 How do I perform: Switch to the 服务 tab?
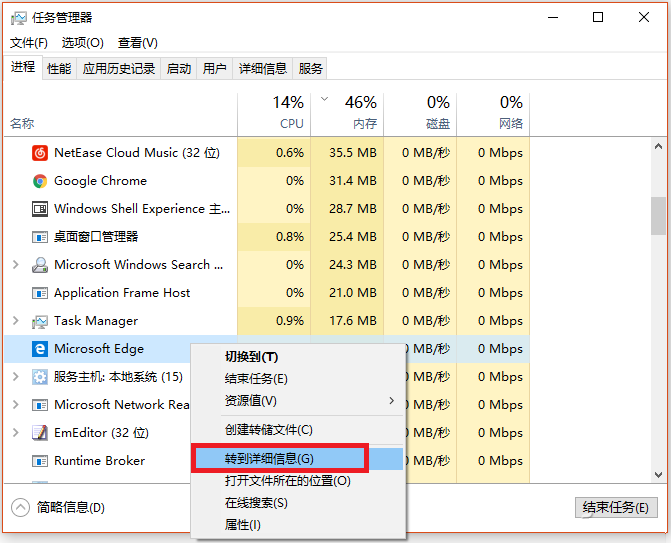coord(310,68)
